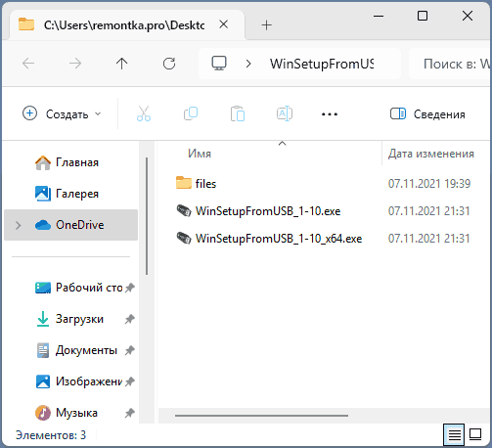The height and width of the screenshot is (448, 492).
Task: Go forward with the right arrow
Action: 75,64
